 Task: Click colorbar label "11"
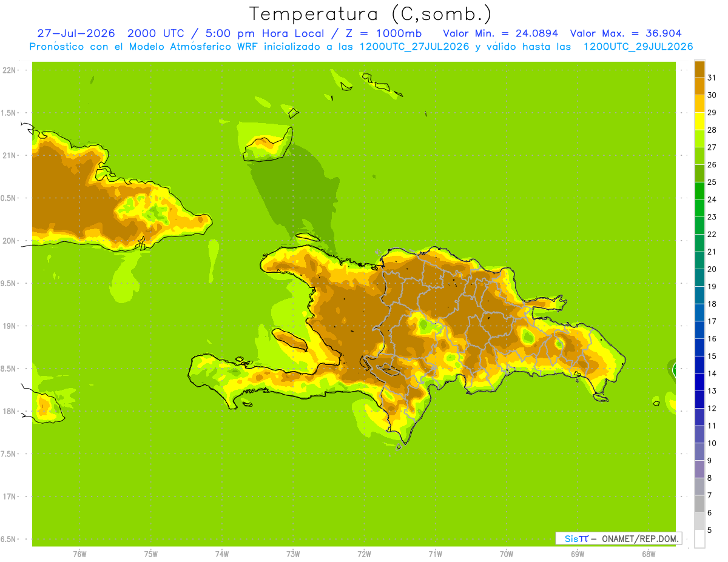(712, 426)
